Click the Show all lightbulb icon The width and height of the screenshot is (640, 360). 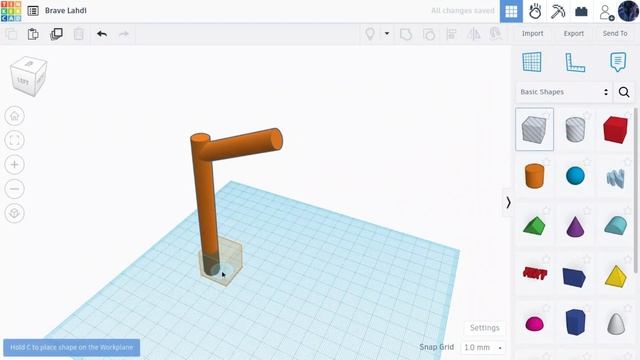370,34
